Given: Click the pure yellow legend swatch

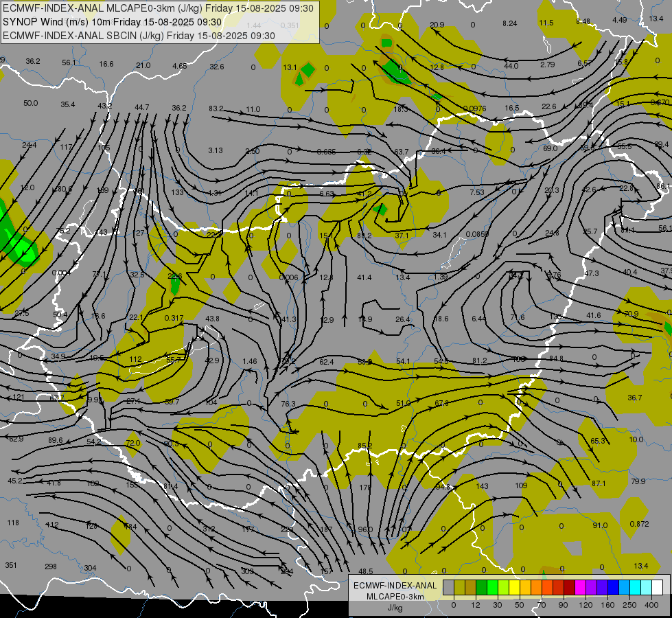Looking at the screenshot, I should point(514,587).
